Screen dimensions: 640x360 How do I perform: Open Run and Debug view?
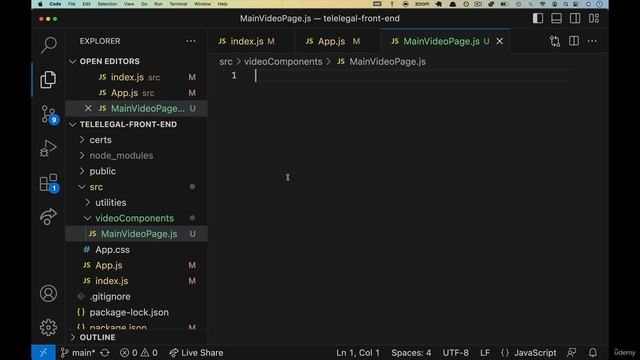[48, 148]
